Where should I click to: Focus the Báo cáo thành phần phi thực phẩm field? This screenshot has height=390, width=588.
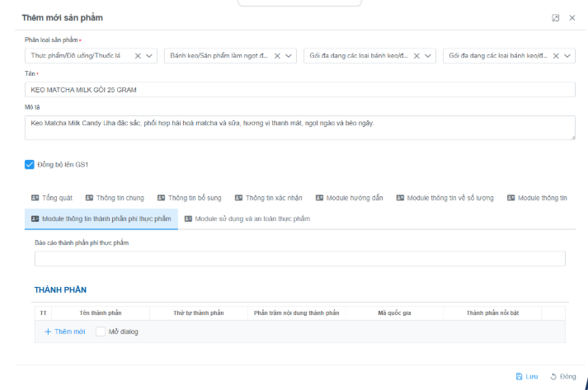click(x=299, y=259)
